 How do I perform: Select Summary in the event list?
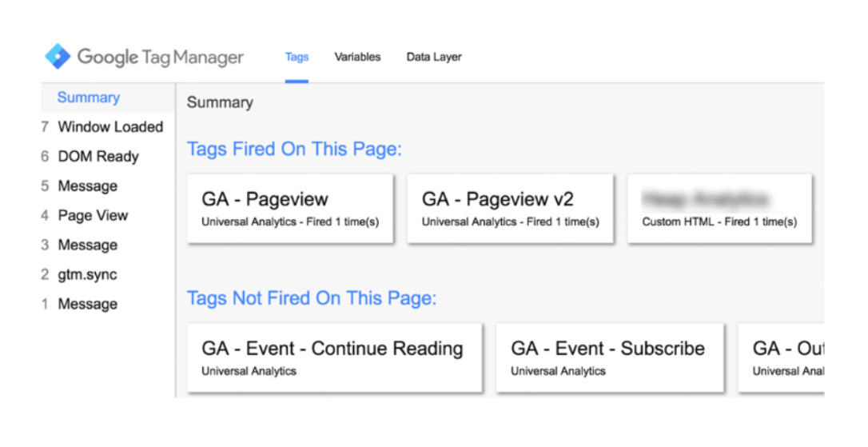pyautogui.click(x=107, y=98)
